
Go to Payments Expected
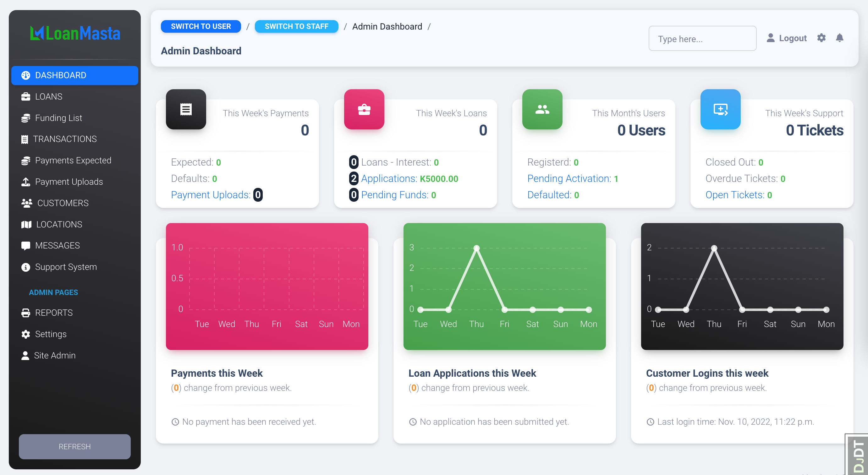pyautogui.click(x=75, y=161)
